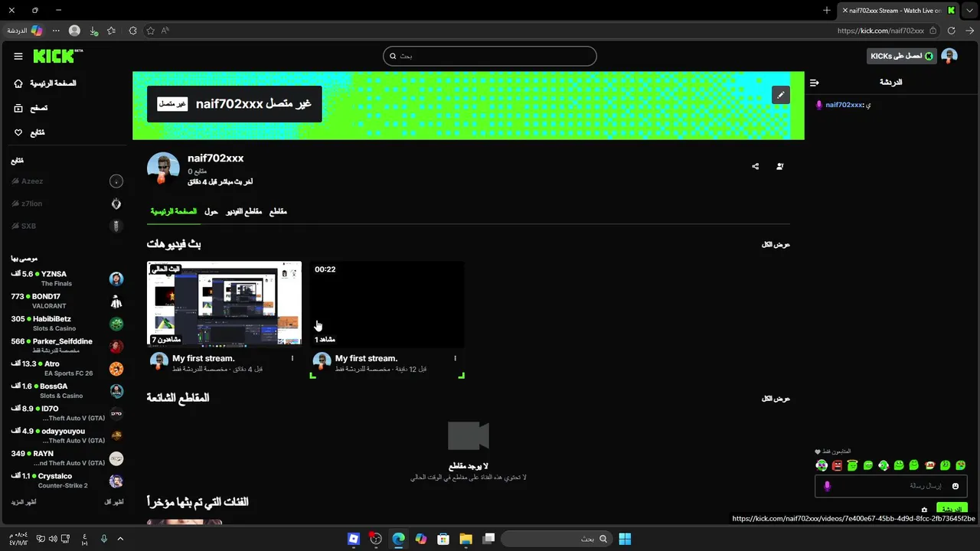Screen dimensions: 980x551
Task: Open the تصفح browse page
Action: click(31, 108)
